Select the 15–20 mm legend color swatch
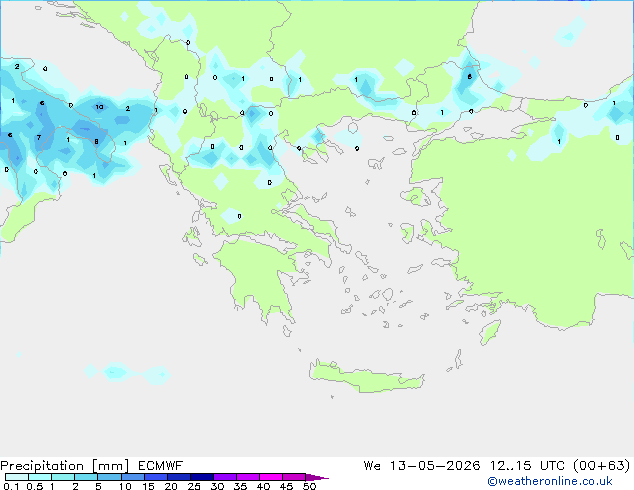Image resolution: width=634 pixels, height=490 pixels. [155, 477]
